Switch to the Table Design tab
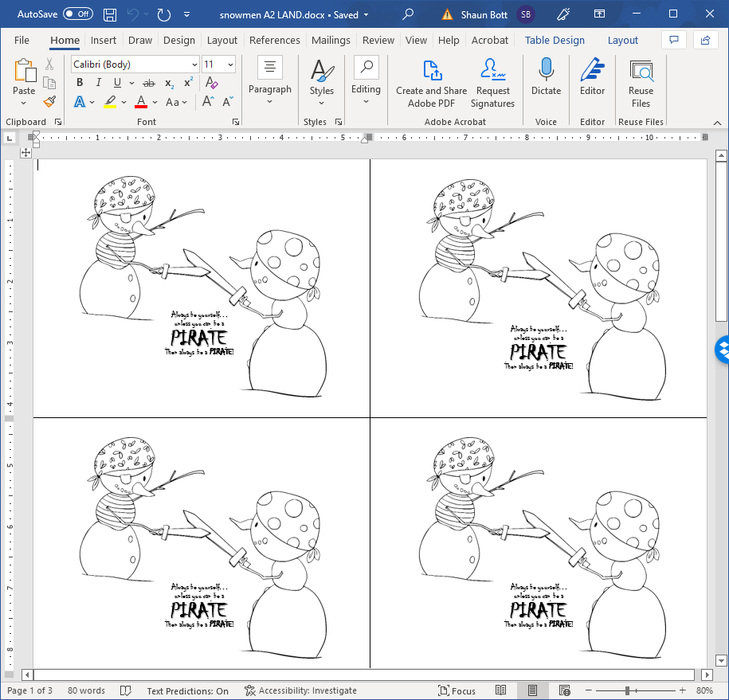The width and height of the screenshot is (729, 700). [555, 40]
